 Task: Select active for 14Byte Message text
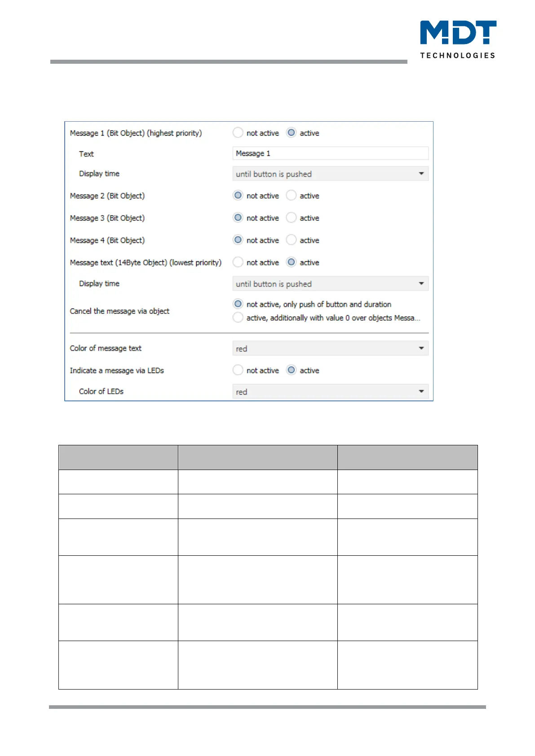click(x=292, y=262)
